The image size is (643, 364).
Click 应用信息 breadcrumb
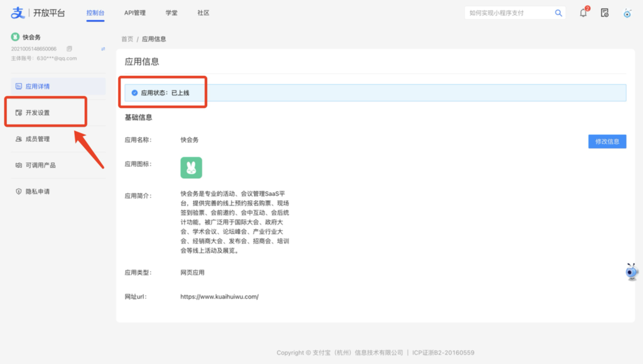pyautogui.click(x=154, y=39)
